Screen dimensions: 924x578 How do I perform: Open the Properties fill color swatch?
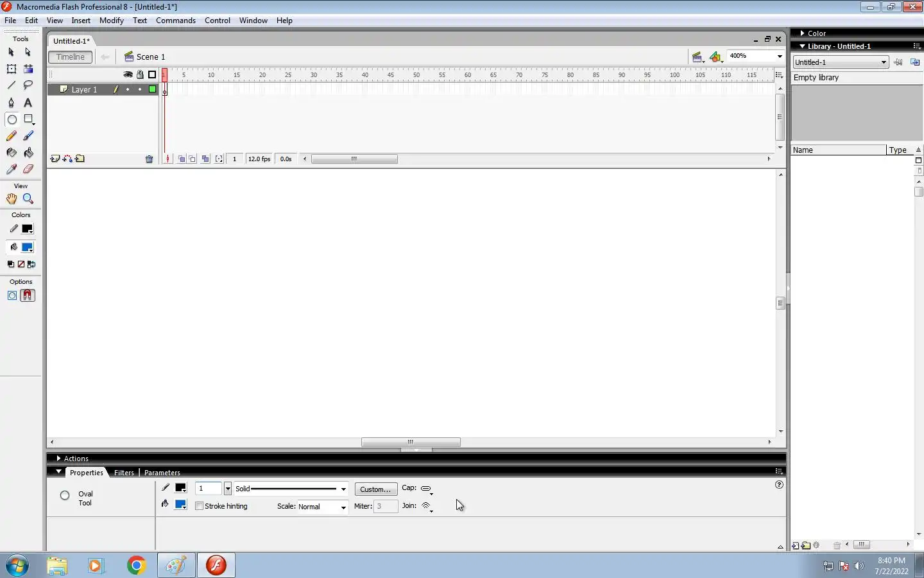181,505
